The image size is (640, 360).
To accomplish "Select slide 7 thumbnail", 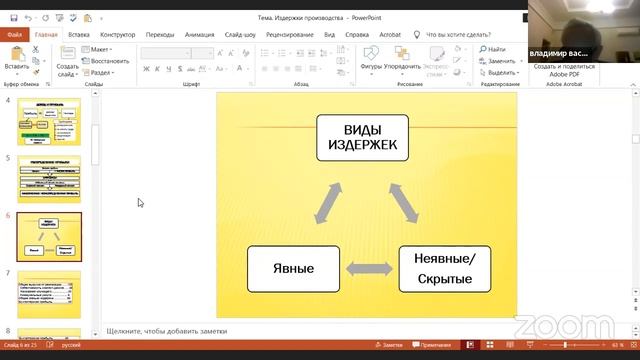I will pyautogui.click(x=49, y=295).
